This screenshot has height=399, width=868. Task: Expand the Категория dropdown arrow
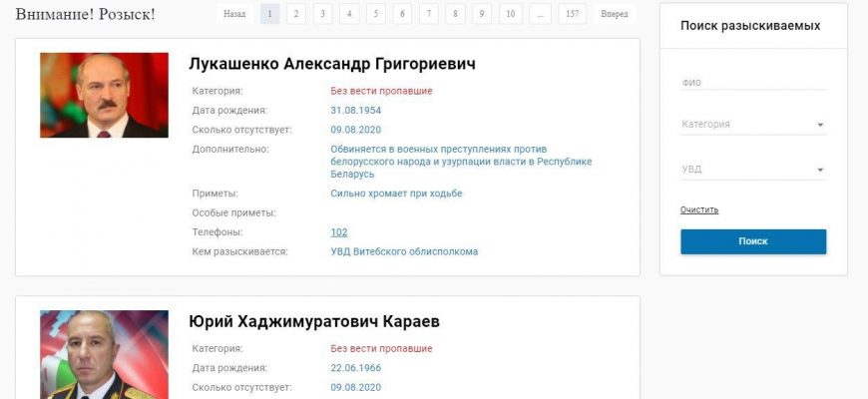pyautogui.click(x=820, y=125)
